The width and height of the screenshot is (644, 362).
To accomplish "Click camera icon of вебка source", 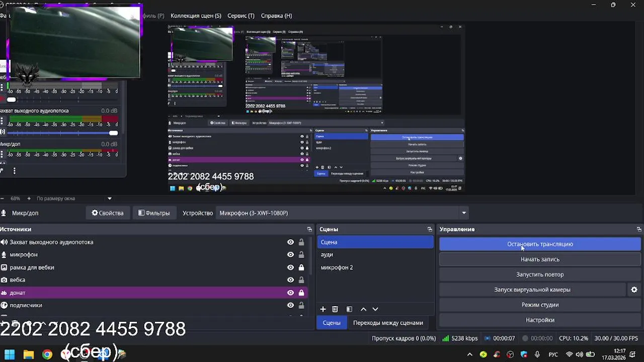I will [x=4, y=280].
